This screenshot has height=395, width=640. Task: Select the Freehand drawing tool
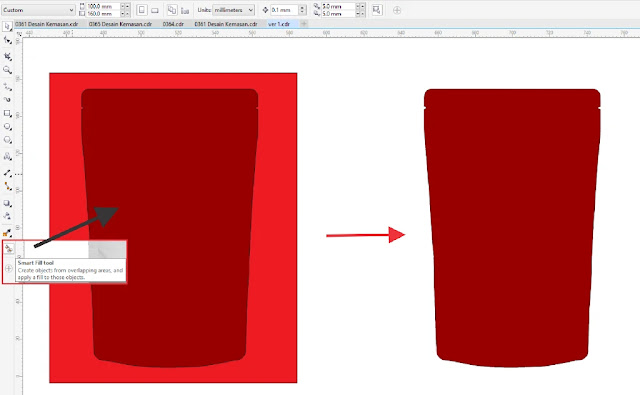[x=7, y=87]
